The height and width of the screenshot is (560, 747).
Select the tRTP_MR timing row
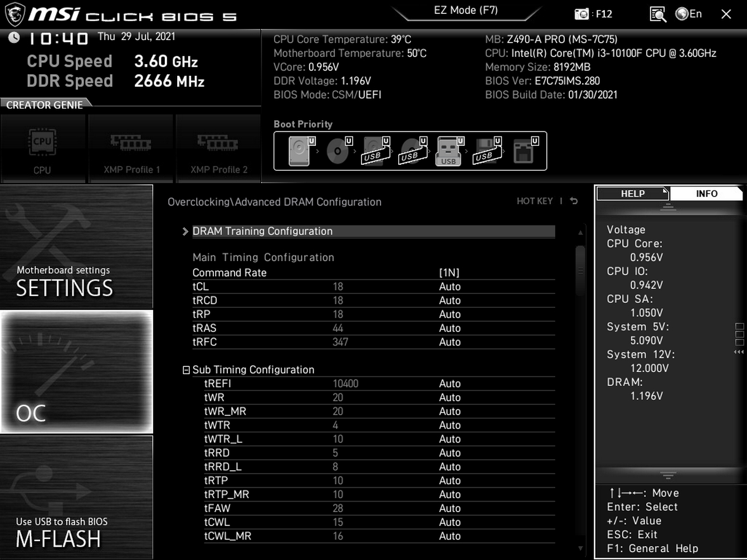tap(379, 495)
